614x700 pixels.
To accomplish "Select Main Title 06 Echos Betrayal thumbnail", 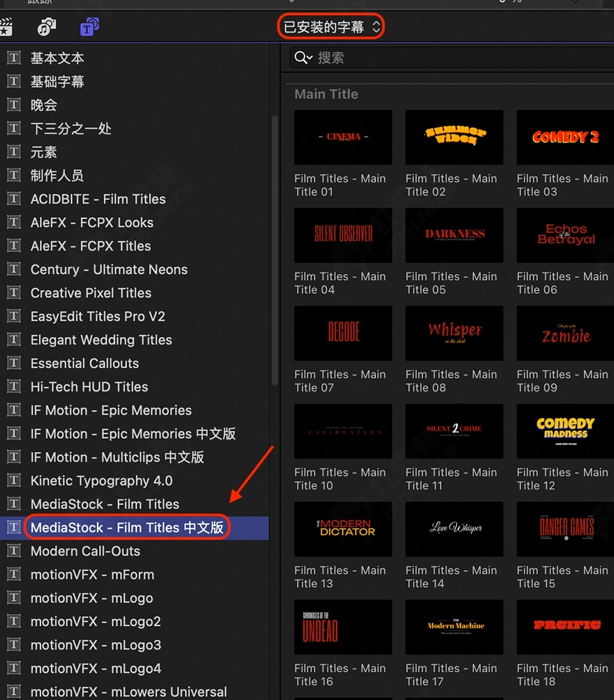I will point(565,236).
